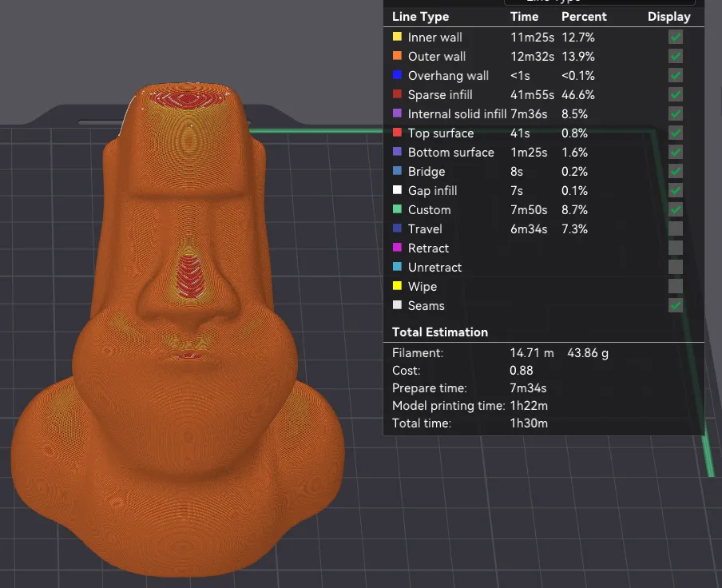Click the Top surface color swatch
Viewport: 722px width, 588px height.
tap(397, 133)
